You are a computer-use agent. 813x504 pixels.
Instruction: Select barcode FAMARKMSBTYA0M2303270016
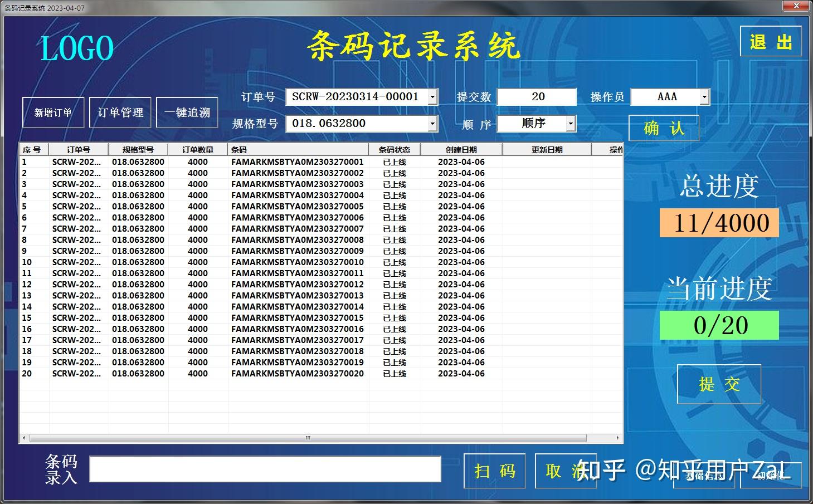[298, 329]
